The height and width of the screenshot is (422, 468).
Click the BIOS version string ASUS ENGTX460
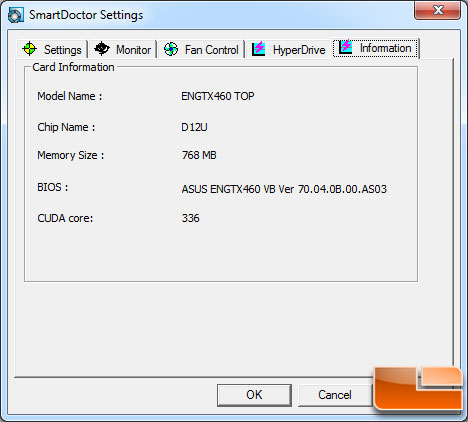pos(284,189)
